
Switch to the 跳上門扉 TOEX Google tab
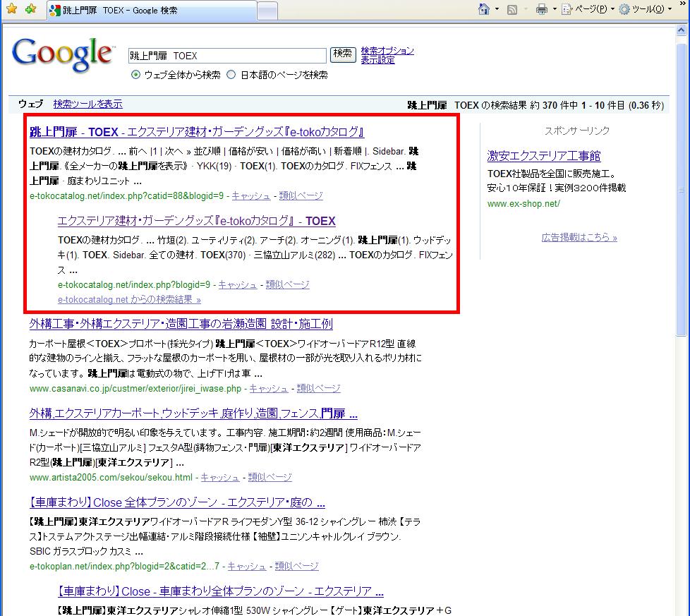click(148, 11)
